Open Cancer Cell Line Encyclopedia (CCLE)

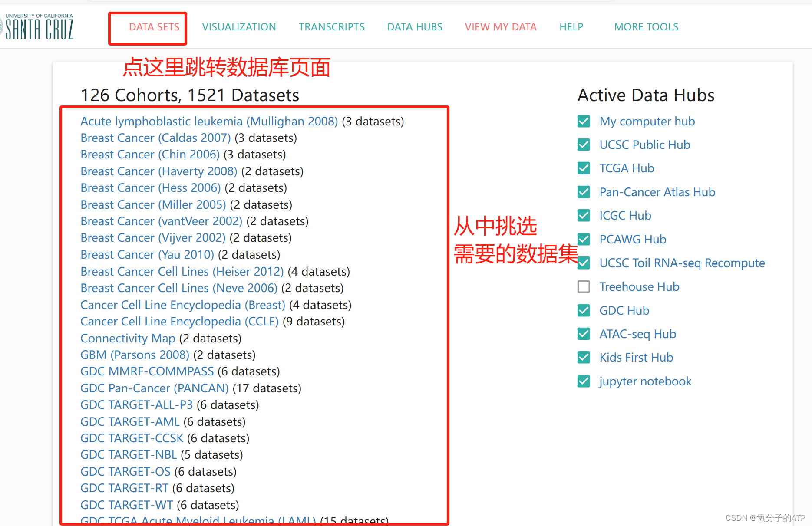pos(179,322)
